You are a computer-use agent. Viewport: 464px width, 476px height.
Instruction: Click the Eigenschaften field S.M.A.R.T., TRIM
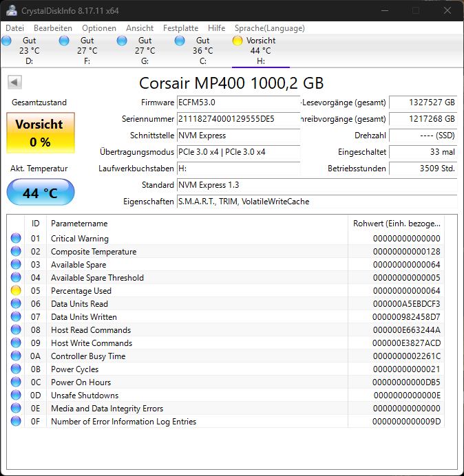pyautogui.click(x=317, y=202)
